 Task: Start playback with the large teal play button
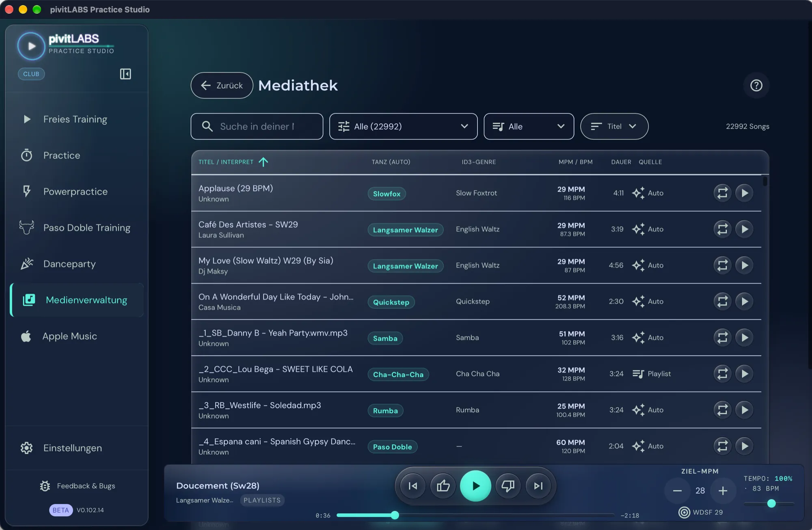click(475, 486)
